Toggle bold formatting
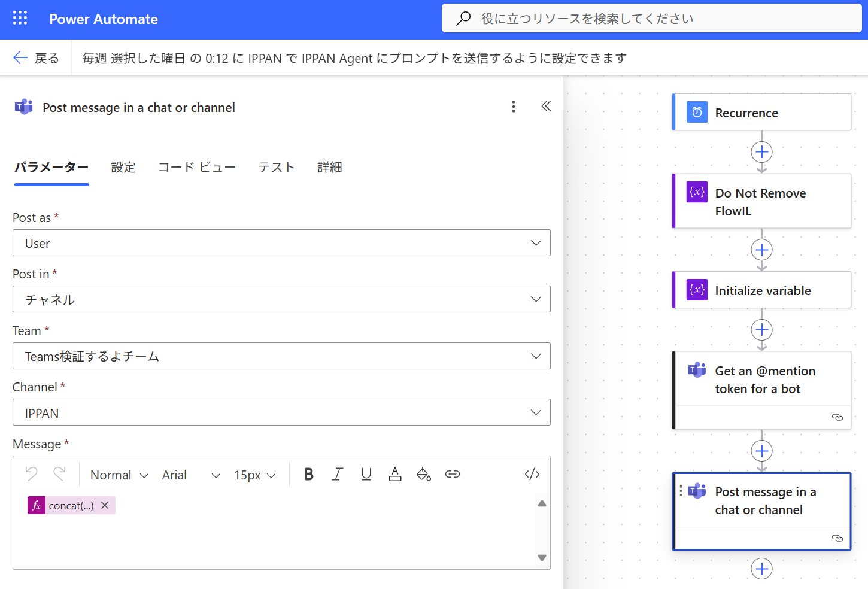Viewport: 868px width, 589px height. 309,474
